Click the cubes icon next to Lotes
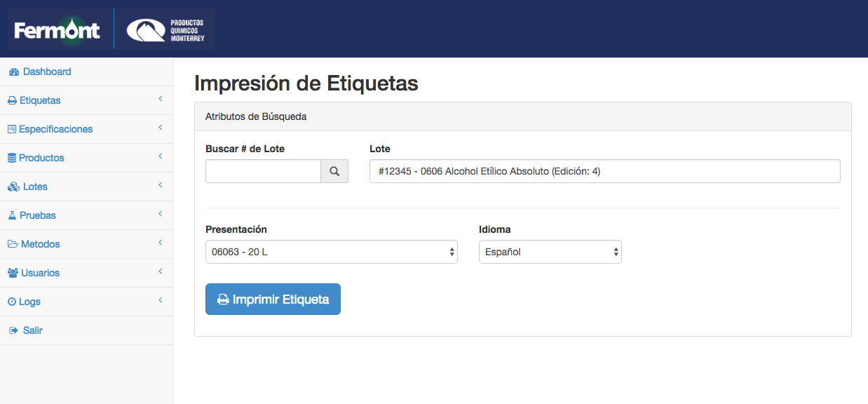Viewport: 868px width, 404px height. 13,187
